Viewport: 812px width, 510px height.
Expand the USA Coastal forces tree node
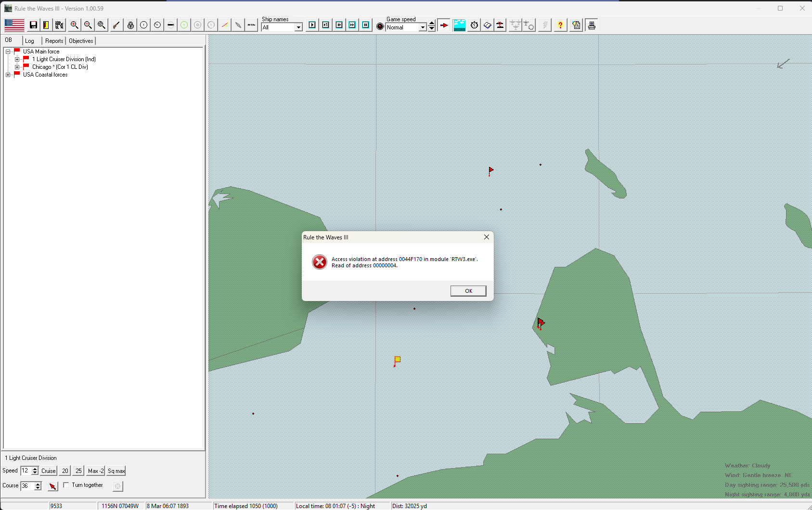coord(8,75)
